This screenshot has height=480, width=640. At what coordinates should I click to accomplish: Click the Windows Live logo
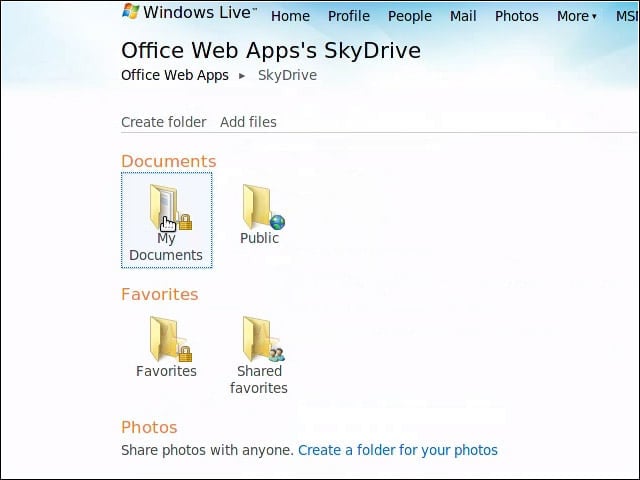189,12
